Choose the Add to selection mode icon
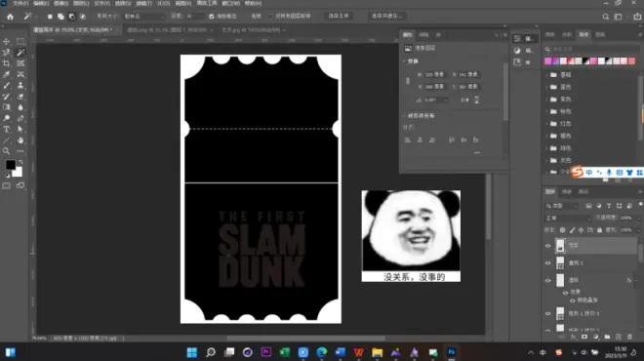 click(60, 17)
